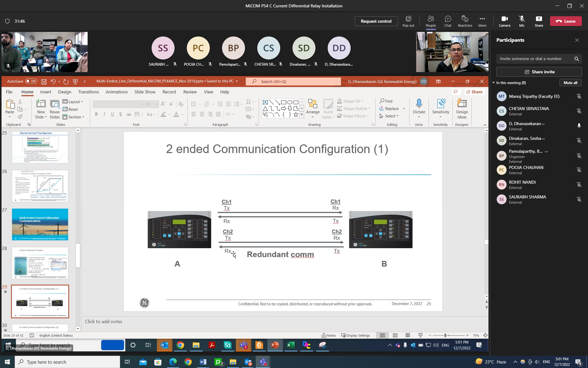Open the Chat panel in Teams
This screenshot has height=368, width=588.
(x=448, y=21)
